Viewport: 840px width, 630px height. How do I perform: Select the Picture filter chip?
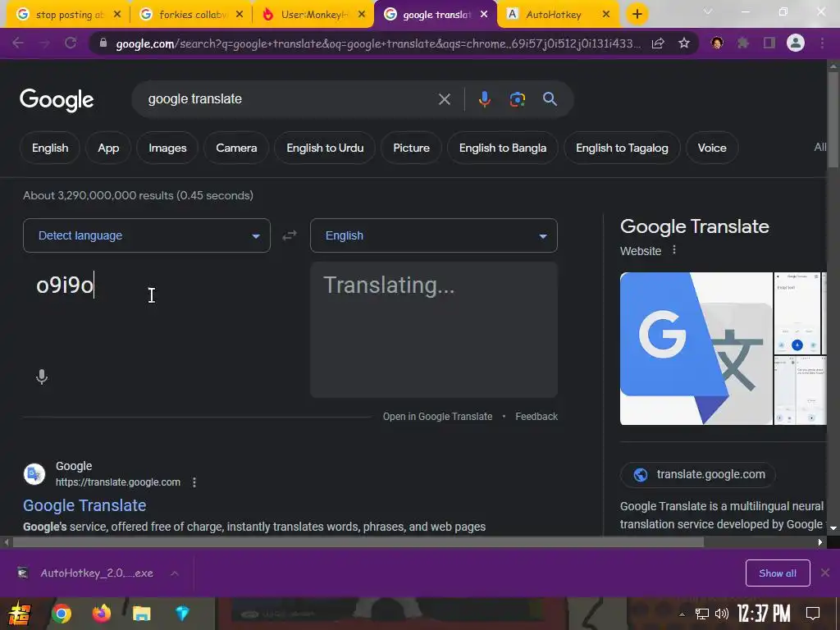point(411,148)
